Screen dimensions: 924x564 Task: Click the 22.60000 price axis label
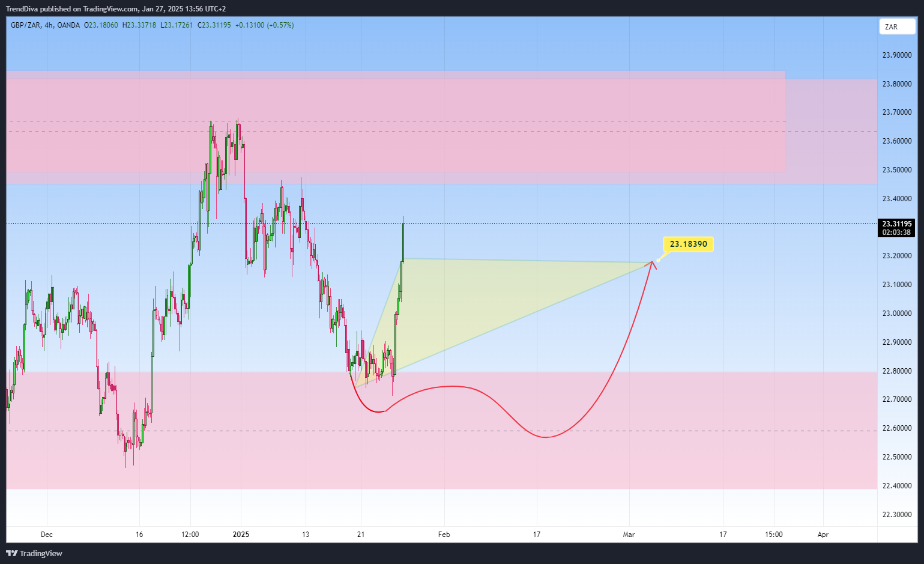[896, 428]
